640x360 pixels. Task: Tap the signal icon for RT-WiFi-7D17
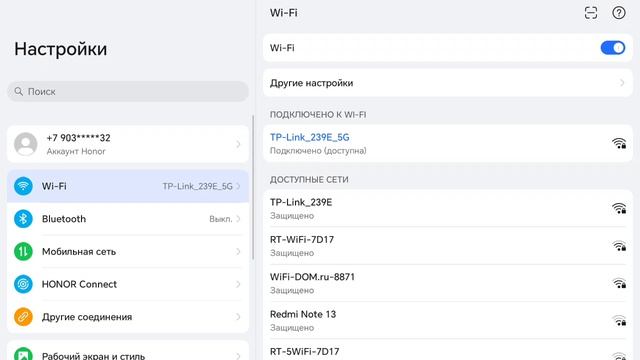pyautogui.click(x=619, y=246)
